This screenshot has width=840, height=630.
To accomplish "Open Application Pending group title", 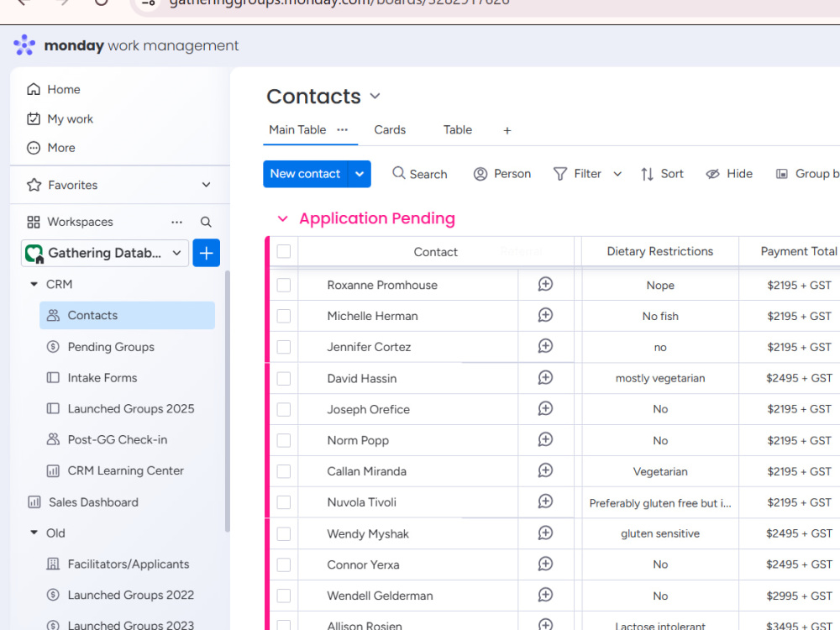I will click(x=377, y=218).
